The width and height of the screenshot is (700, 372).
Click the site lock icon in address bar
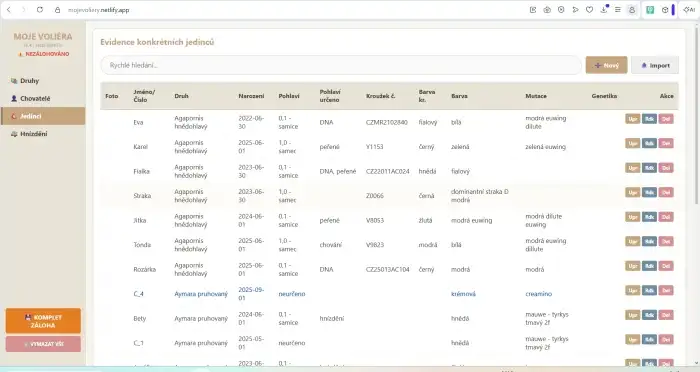[57, 10]
